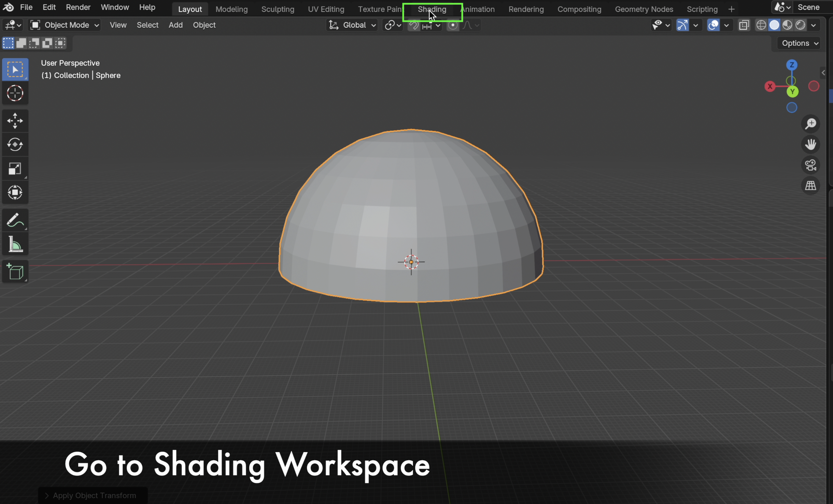Select the Annotate pencil tool
This screenshot has width=833, height=504.
pos(15,220)
